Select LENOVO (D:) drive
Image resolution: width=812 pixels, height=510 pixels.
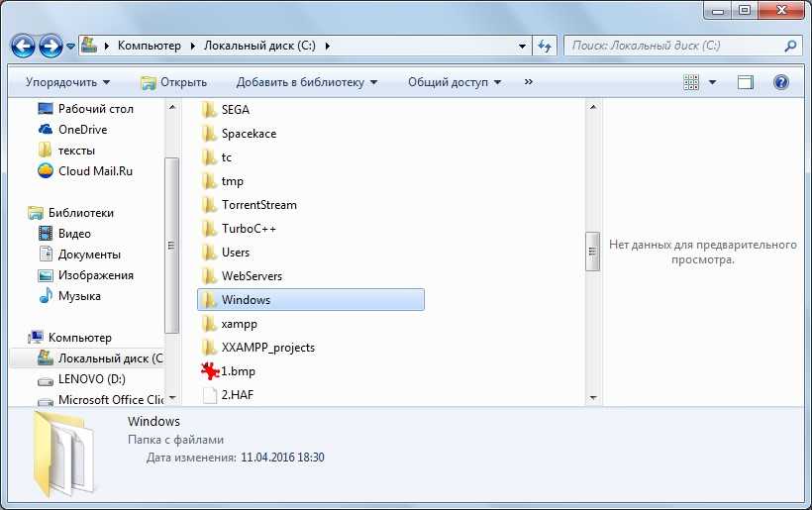(x=82, y=379)
